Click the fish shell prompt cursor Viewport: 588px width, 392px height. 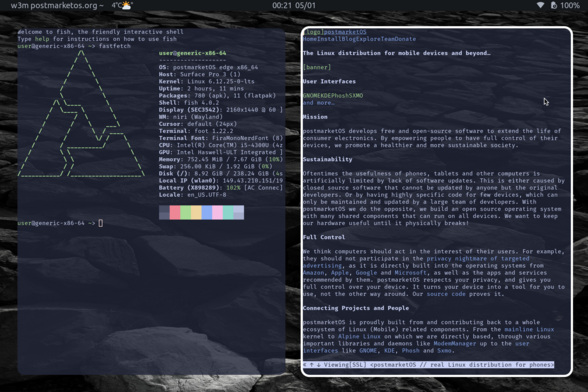[x=100, y=223]
